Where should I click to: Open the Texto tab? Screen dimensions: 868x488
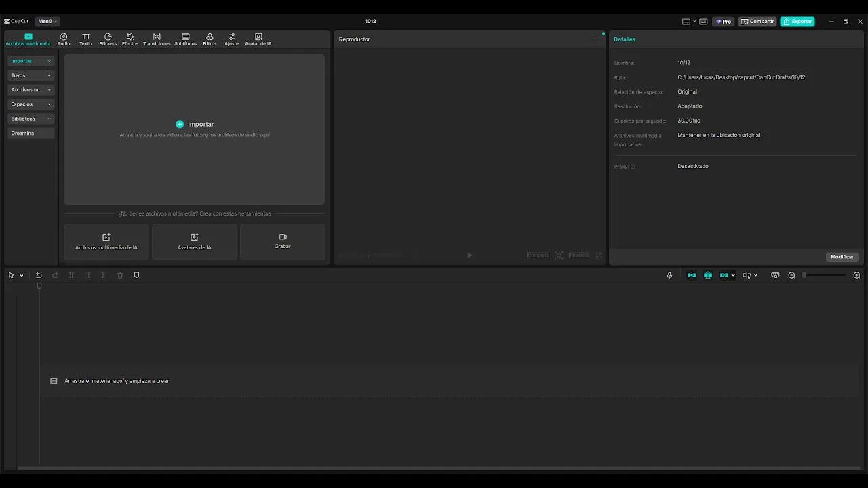(85, 39)
